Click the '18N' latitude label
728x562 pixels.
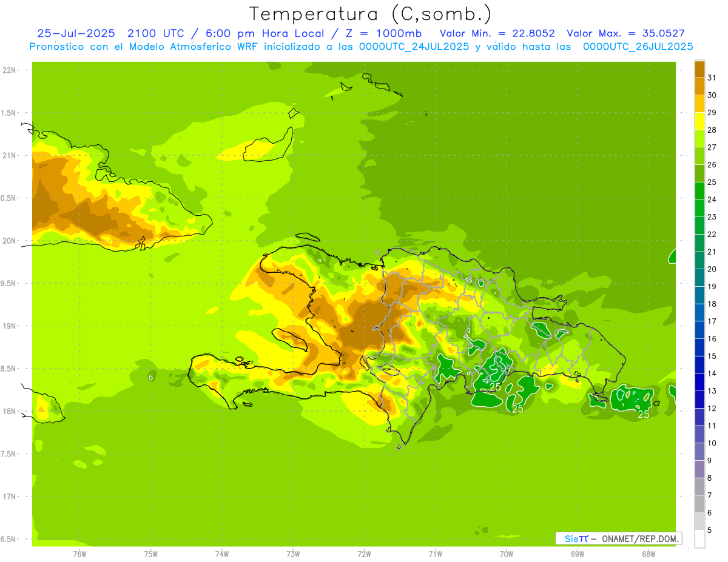tap(10, 411)
